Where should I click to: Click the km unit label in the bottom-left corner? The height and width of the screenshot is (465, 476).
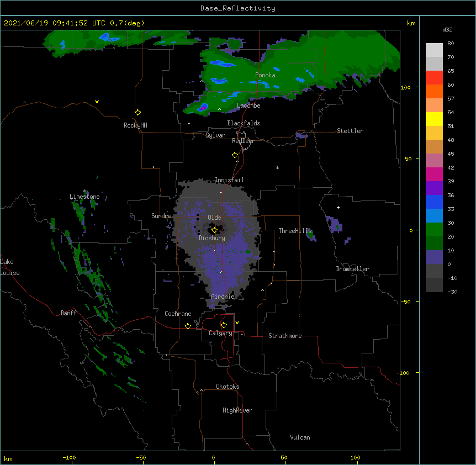(8, 458)
